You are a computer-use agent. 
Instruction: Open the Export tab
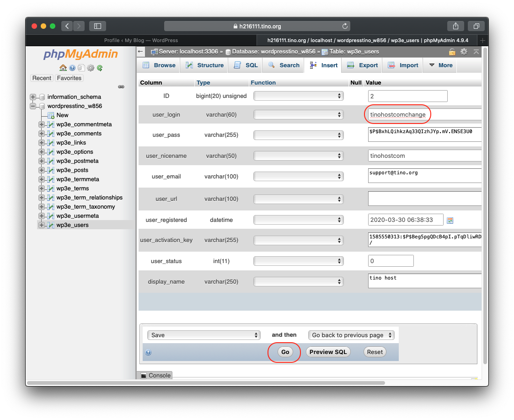coord(363,65)
